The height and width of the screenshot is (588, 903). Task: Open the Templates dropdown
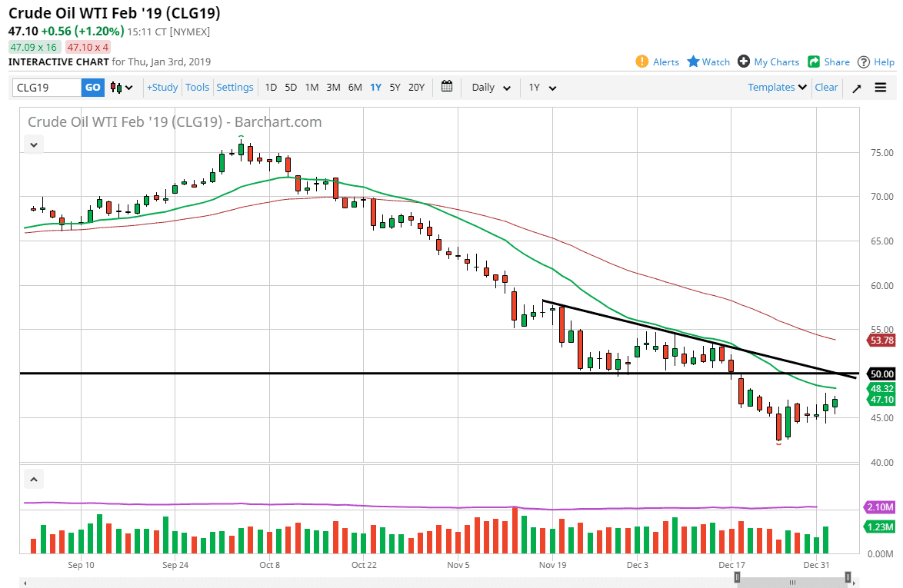[x=777, y=88]
